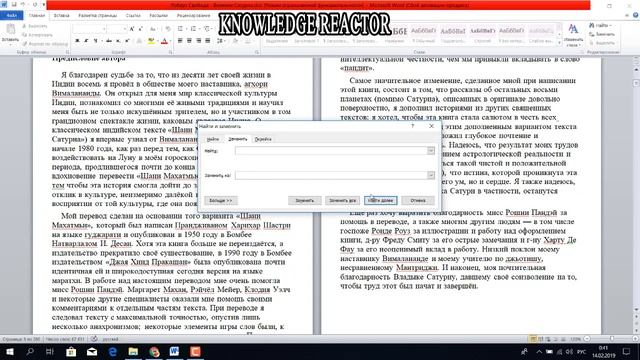640x360 pixels.
Task: Align text right in paragraph group
Action: point(199,41)
